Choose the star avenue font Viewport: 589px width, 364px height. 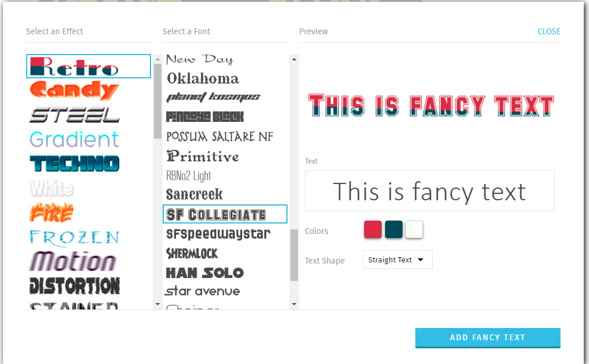coord(203,291)
